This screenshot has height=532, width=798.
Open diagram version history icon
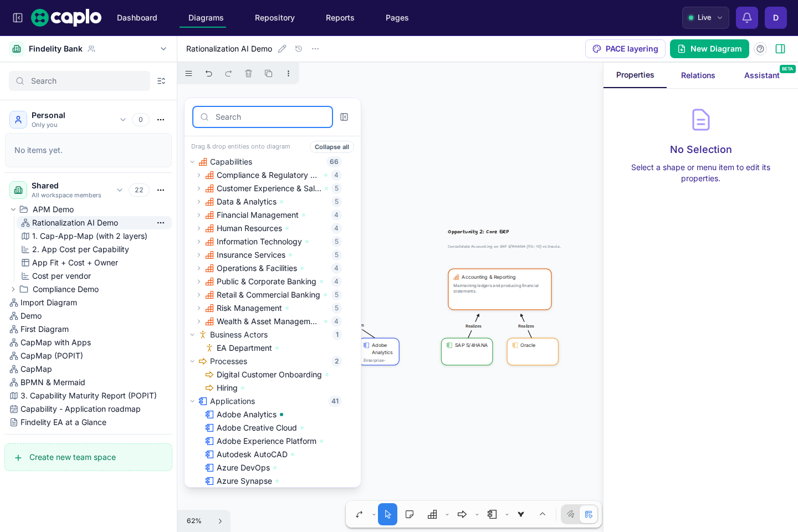point(299,49)
